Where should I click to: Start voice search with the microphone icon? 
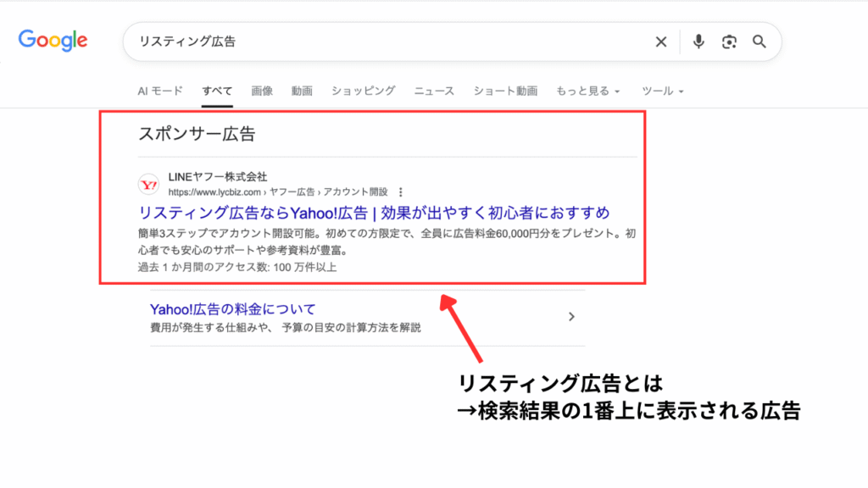click(698, 42)
